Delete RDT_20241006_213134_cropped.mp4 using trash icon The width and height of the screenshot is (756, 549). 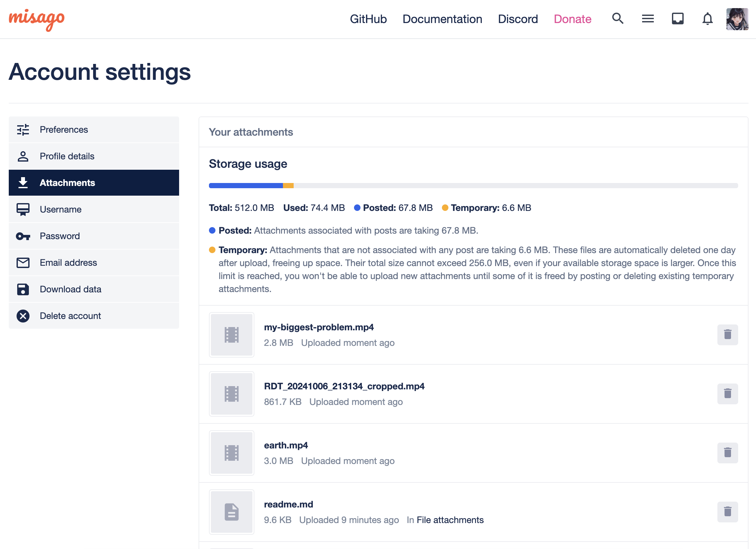pyautogui.click(x=727, y=393)
